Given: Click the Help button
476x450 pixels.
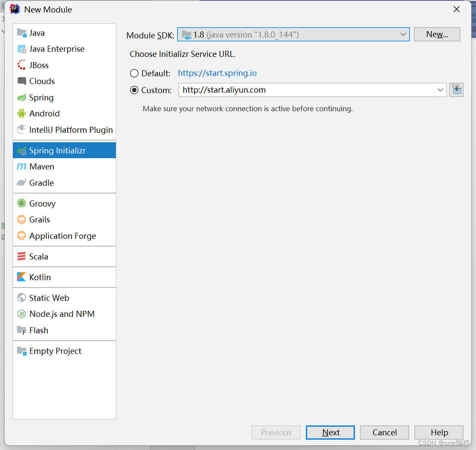Looking at the screenshot, I should click(439, 432).
